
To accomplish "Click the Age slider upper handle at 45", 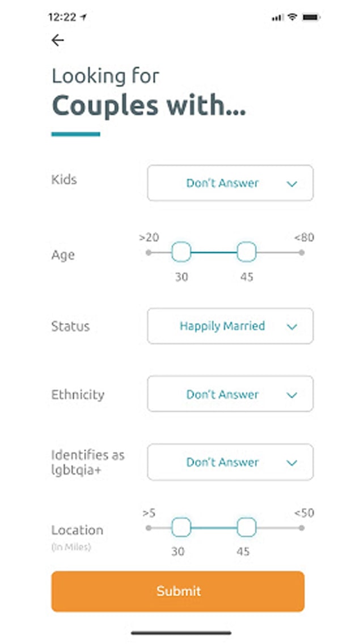I will point(246,252).
